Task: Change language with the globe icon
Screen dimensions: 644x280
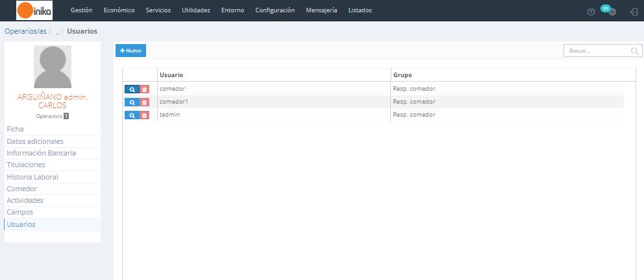Action: click(610, 11)
